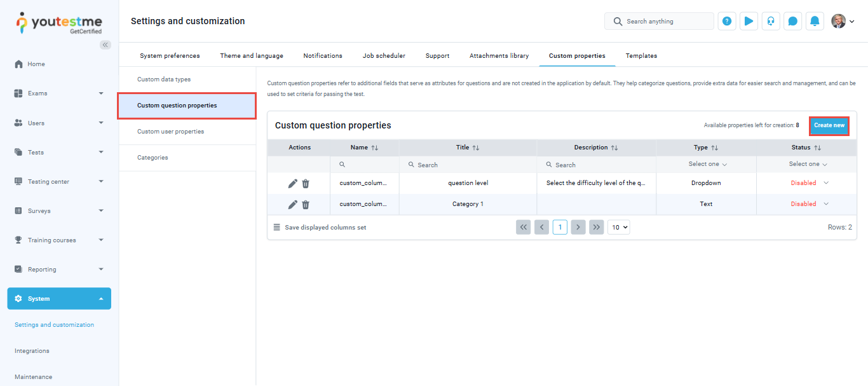868x386 pixels.
Task: Click the play video tutorial icon
Action: coord(749,21)
